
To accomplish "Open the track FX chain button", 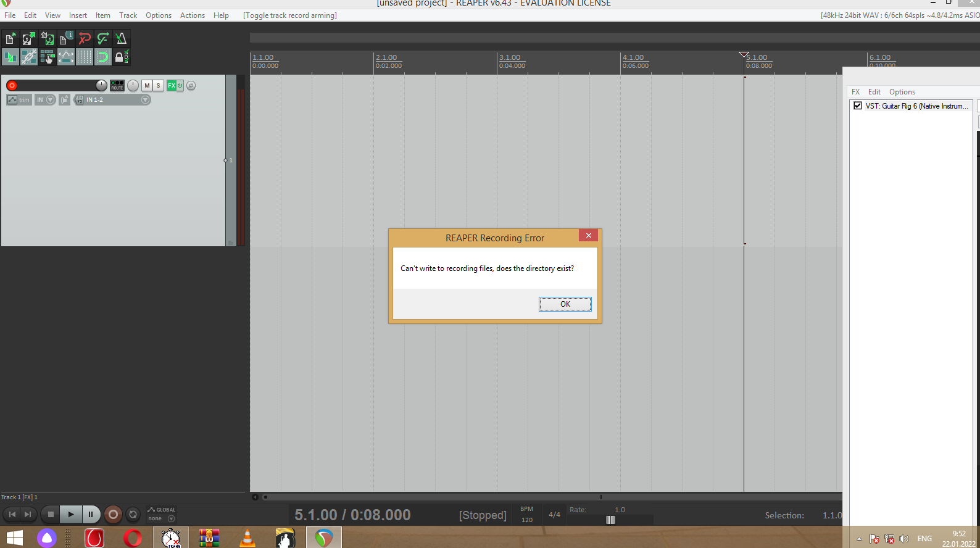I will click(x=172, y=85).
